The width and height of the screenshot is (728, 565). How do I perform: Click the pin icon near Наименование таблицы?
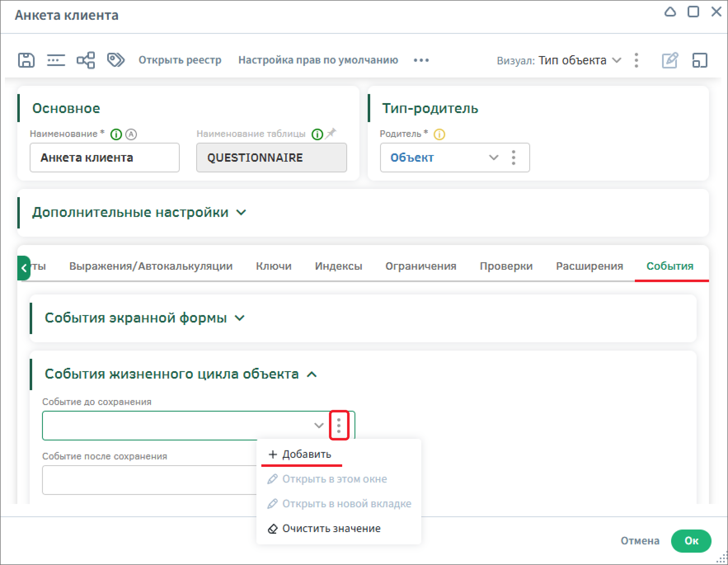pyautogui.click(x=331, y=134)
